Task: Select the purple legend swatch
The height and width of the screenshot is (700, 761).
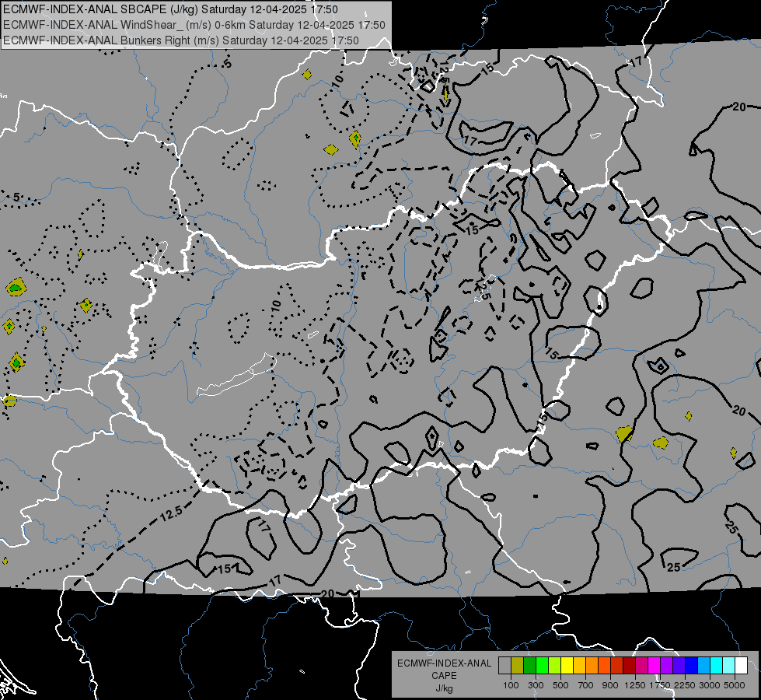Action: (667, 665)
